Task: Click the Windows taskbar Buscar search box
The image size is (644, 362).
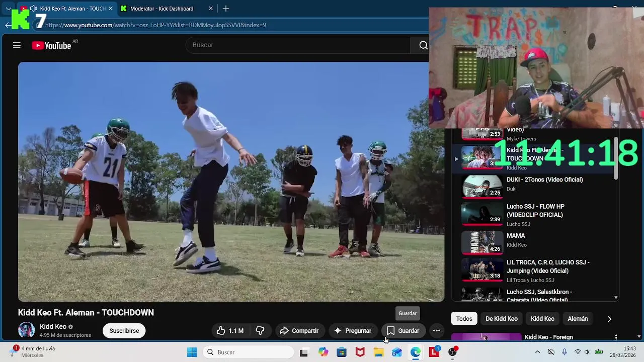Action: (x=248, y=352)
